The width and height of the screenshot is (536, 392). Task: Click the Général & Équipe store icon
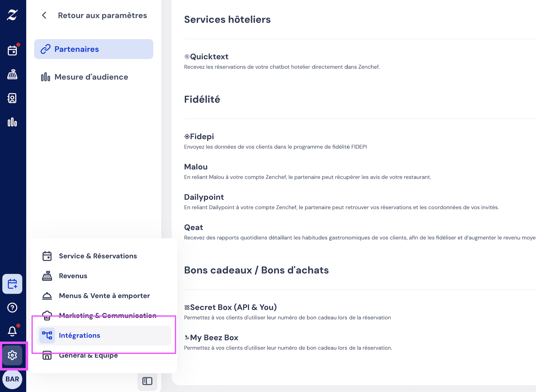pos(47,355)
